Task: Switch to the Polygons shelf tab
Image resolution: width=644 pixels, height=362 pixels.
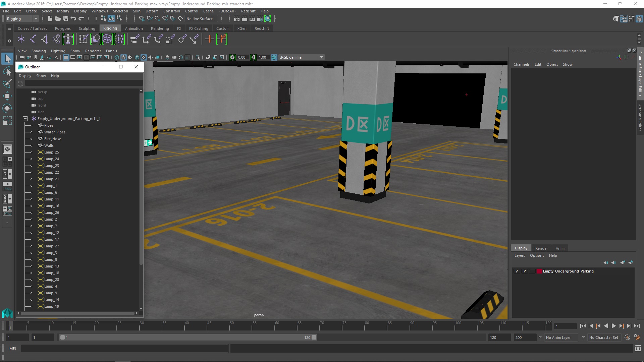Action: click(x=63, y=28)
